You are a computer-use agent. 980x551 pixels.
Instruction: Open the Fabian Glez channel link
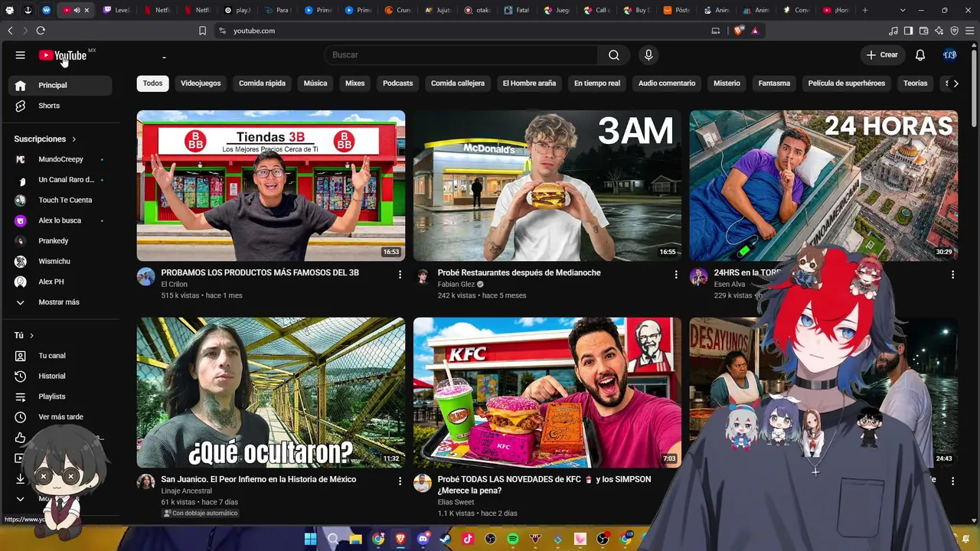click(456, 284)
